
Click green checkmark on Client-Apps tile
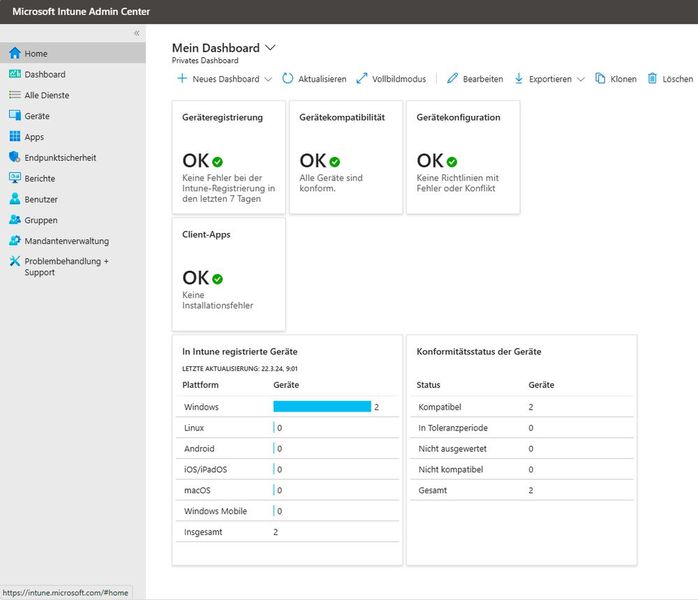tap(217, 279)
